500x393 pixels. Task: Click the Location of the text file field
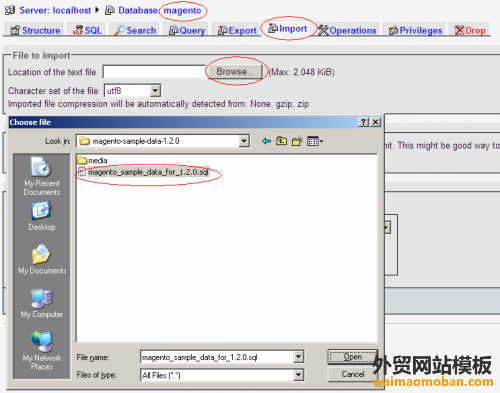[x=154, y=72]
